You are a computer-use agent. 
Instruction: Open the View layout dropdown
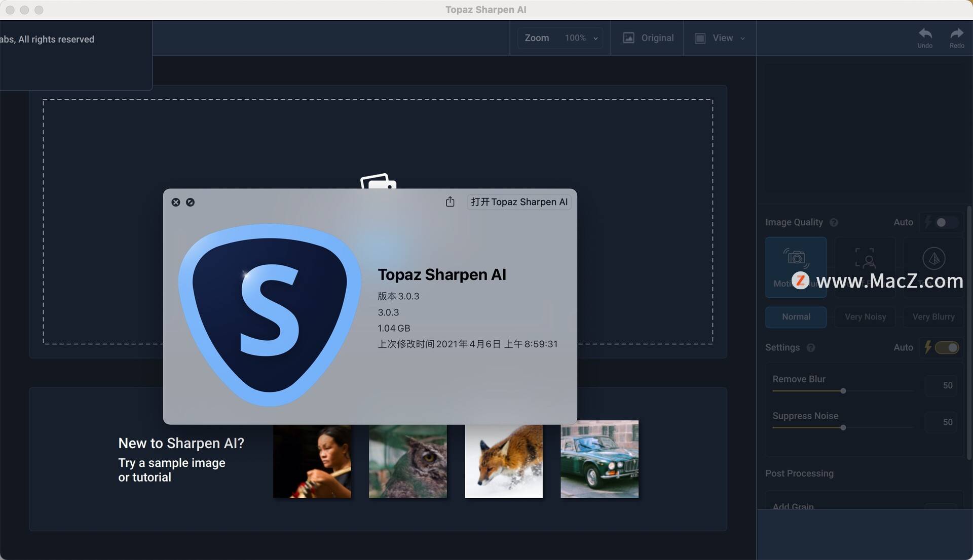pos(720,38)
